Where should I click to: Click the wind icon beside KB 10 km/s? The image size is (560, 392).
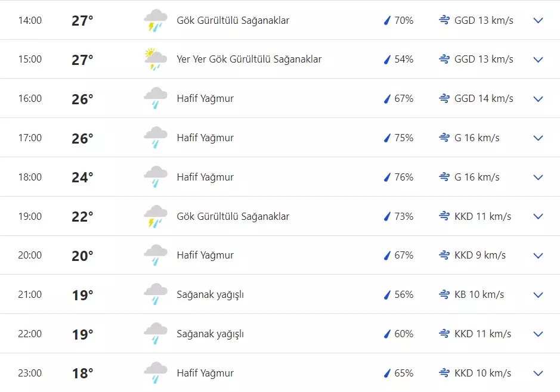(444, 294)
